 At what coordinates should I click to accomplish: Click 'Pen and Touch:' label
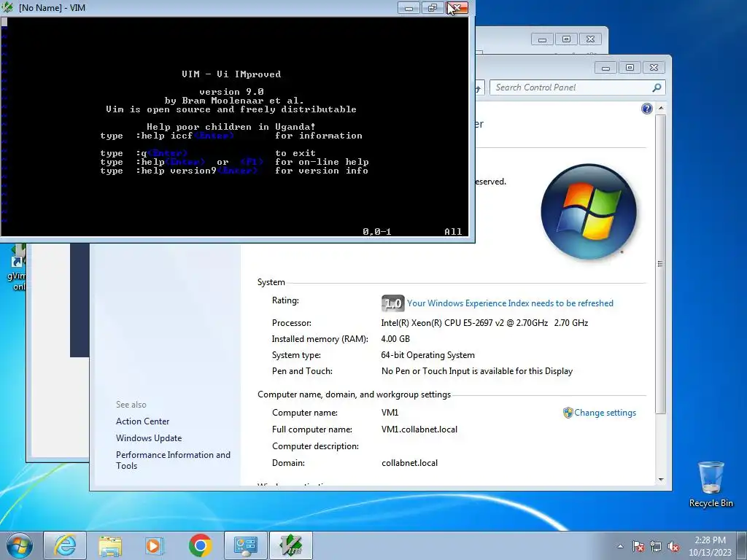point(302,371)
